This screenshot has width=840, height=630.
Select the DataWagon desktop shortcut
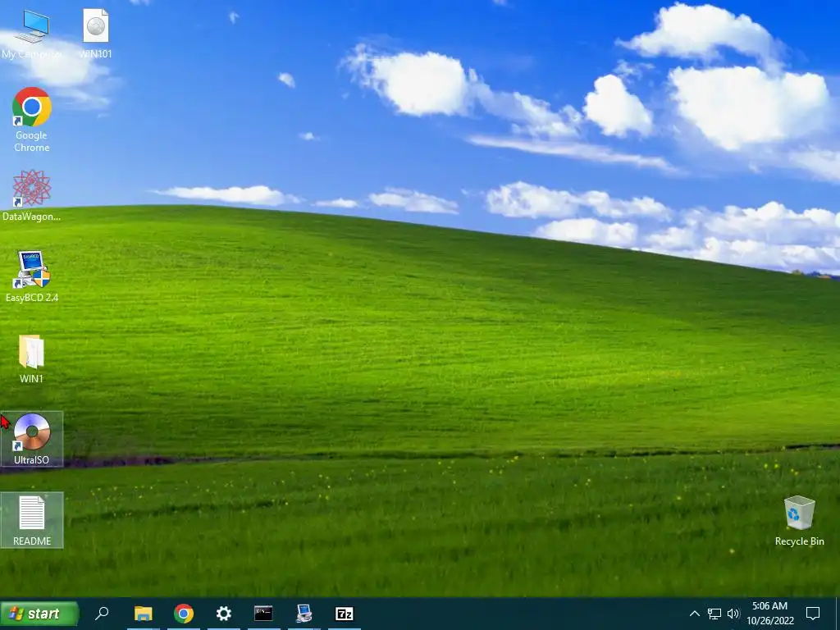pyautogui.click(x=32, y=195)
